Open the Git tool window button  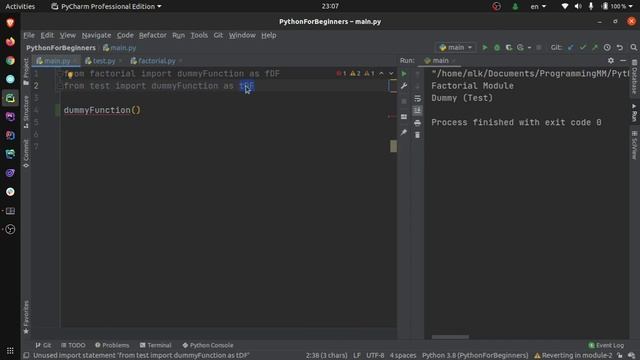(43, 345)
